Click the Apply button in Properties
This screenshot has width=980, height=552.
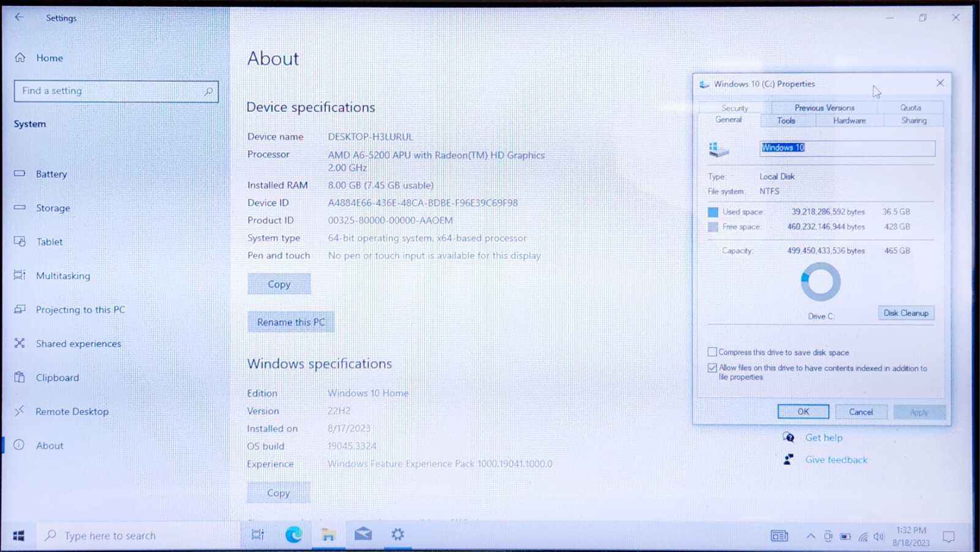pyautogui.click(x=919, y=412)
